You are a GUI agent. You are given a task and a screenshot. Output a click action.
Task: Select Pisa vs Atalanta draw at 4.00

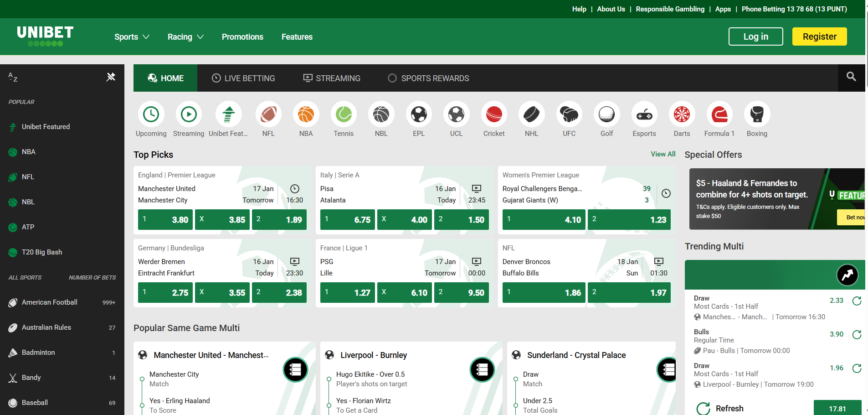[x=405, y=220]
